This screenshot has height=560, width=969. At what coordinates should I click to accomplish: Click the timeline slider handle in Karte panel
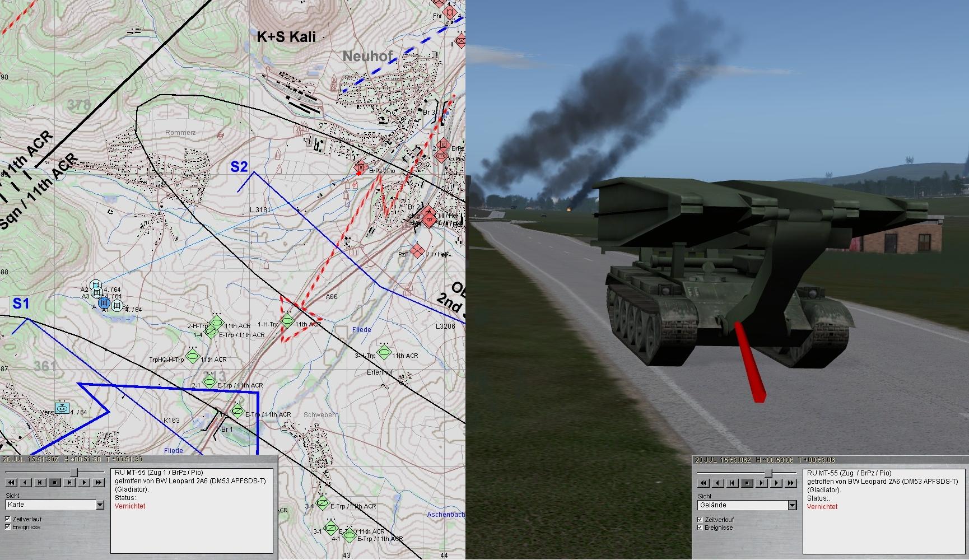[73, 473]
